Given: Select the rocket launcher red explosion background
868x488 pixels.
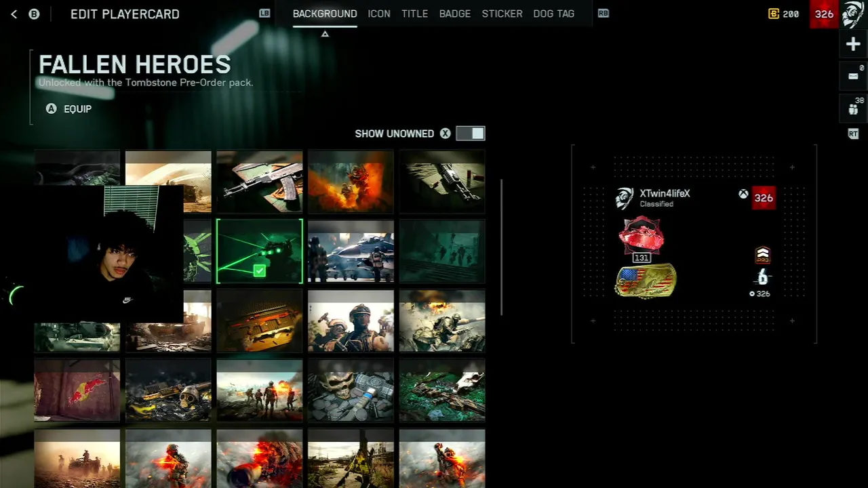Looking at the screenshot, I should tap(259, 459).
